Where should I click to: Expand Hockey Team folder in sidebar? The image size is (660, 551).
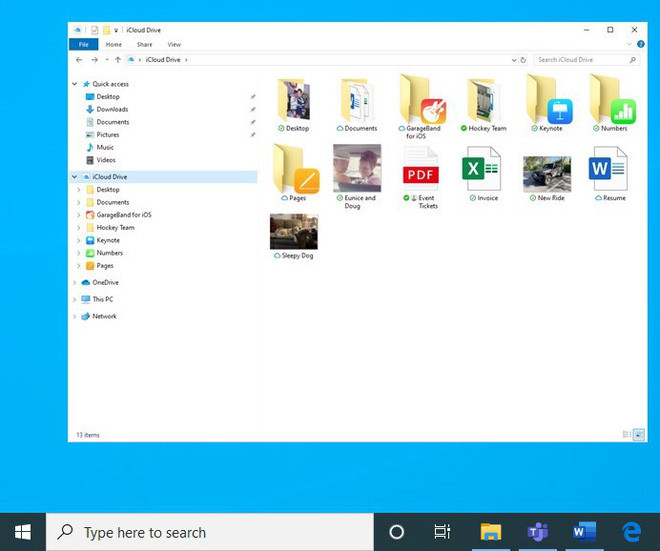click(80, 228)
